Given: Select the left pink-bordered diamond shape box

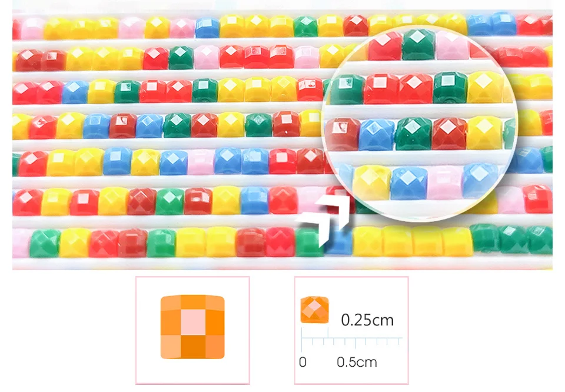Looking at the screenshot, I should click(x=192, y=330).
